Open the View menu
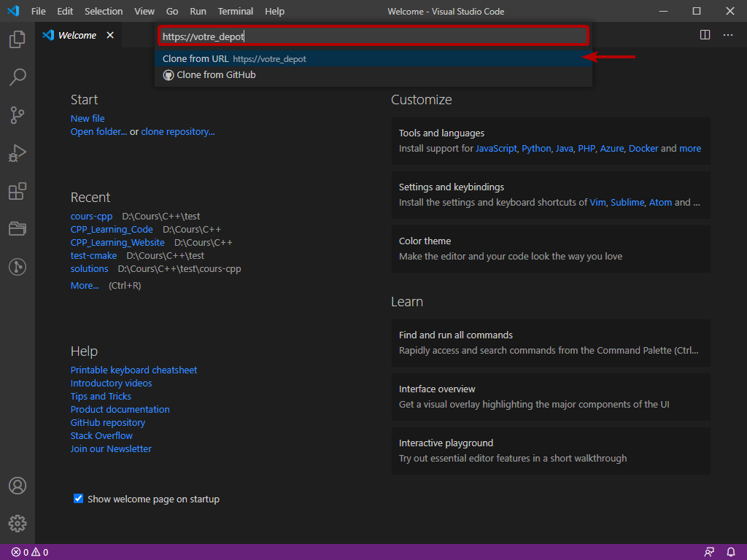The width and height of the screenshot is (747, 560). [x=144, y=12]
